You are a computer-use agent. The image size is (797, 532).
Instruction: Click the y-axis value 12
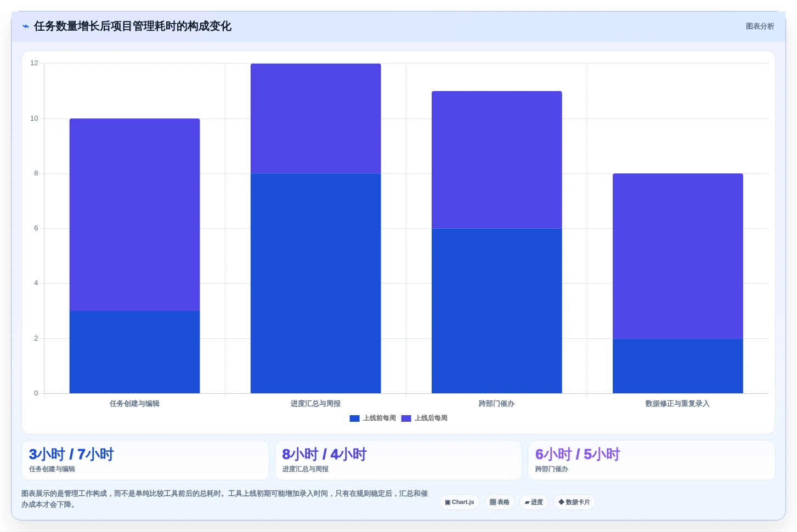pyautogui.click(x=34, y=63)
